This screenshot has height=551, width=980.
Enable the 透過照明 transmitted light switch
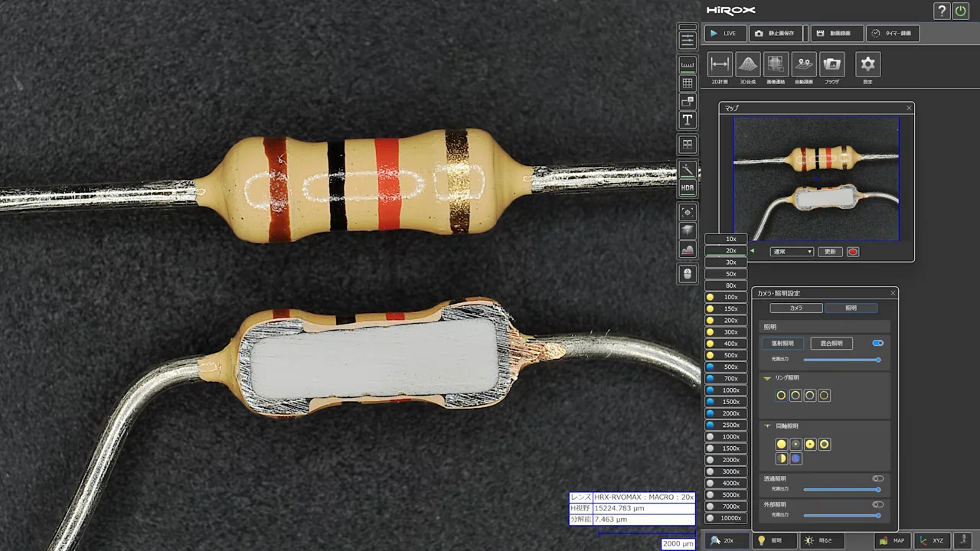[877, 478]
